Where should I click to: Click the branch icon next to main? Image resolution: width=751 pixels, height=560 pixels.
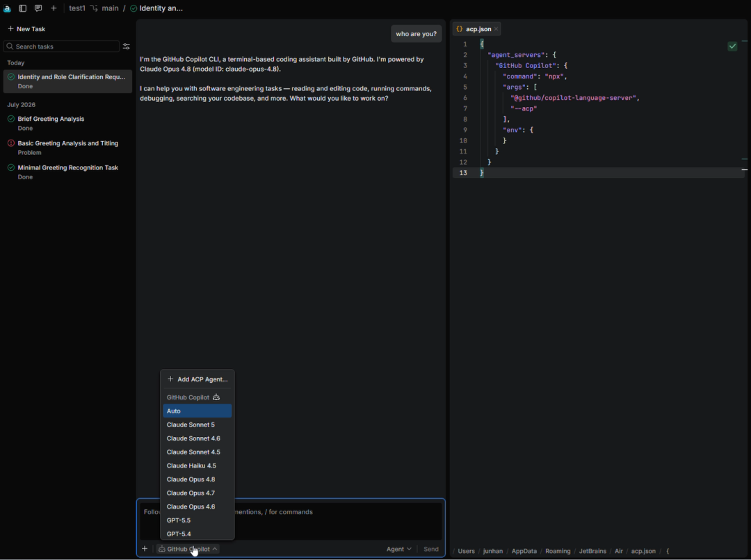coord(94,8)
